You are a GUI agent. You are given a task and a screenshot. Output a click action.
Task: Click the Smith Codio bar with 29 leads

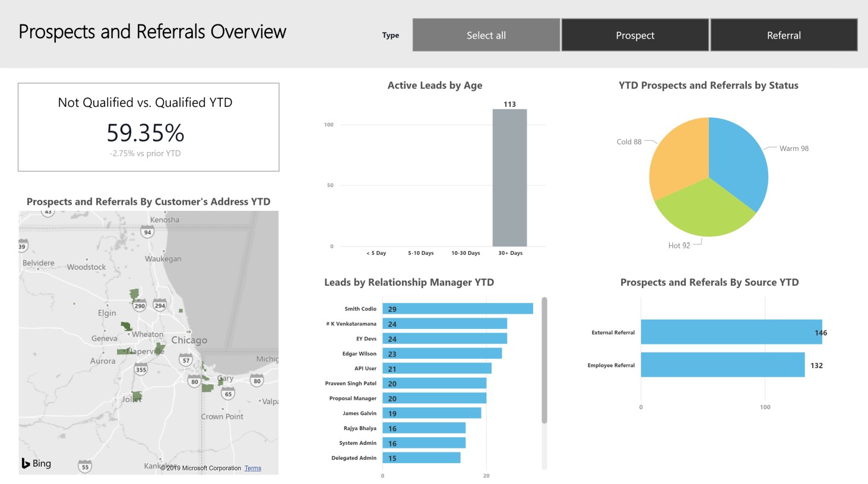(x=458, y=309)
